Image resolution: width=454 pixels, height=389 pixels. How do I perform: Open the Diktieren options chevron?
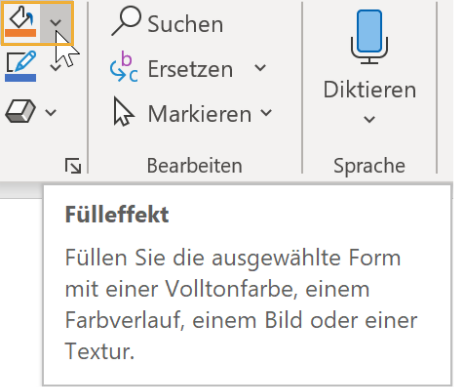pos(369,119)
